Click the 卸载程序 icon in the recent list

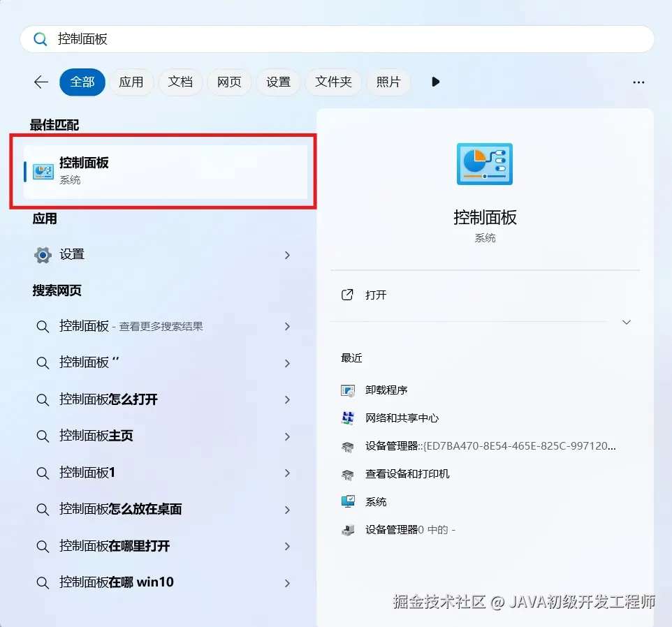click(x=348, y=390)
